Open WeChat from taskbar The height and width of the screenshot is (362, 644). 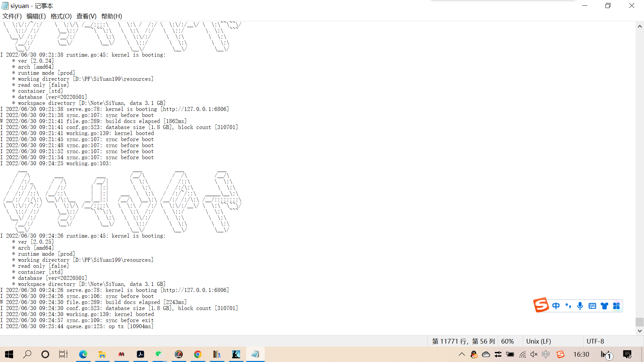point(159,354)
